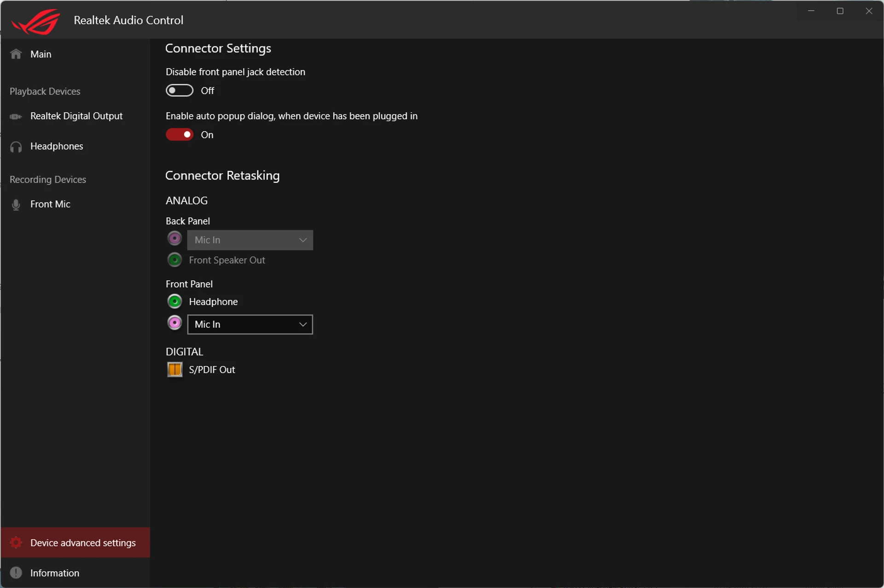The image size is (884, 588).
Task: Click the Front Speaker Out label
Action: point(227,260)
